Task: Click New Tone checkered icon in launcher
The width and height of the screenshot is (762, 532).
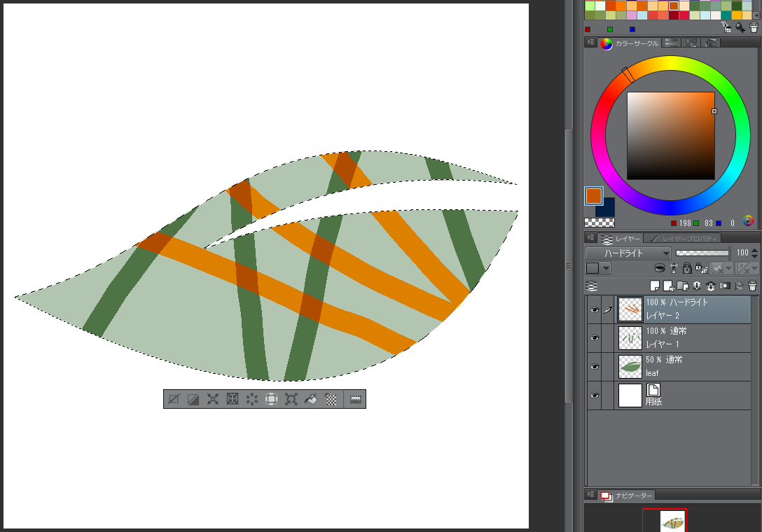Action: (331, 400)
